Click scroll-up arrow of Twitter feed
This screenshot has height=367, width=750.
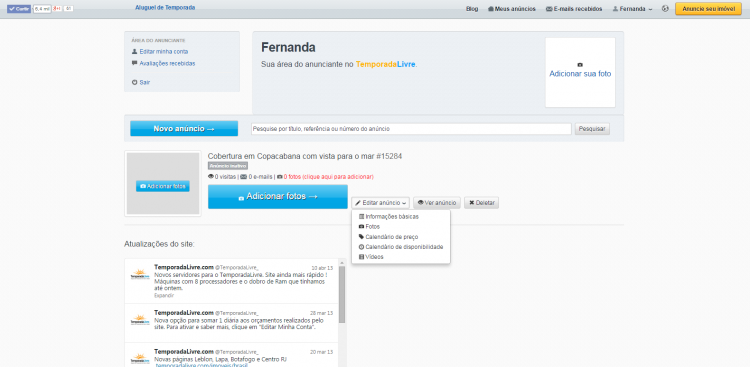tap(342, 262)
